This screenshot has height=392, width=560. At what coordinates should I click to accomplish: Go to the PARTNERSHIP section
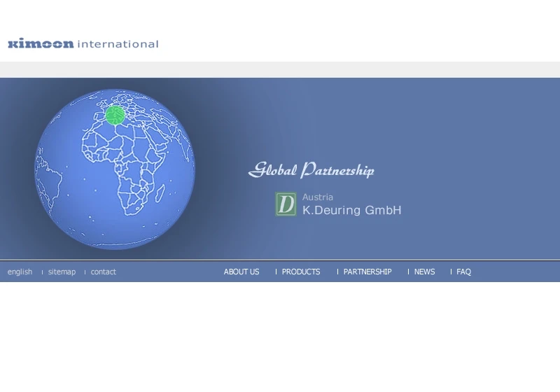(367, 272)
